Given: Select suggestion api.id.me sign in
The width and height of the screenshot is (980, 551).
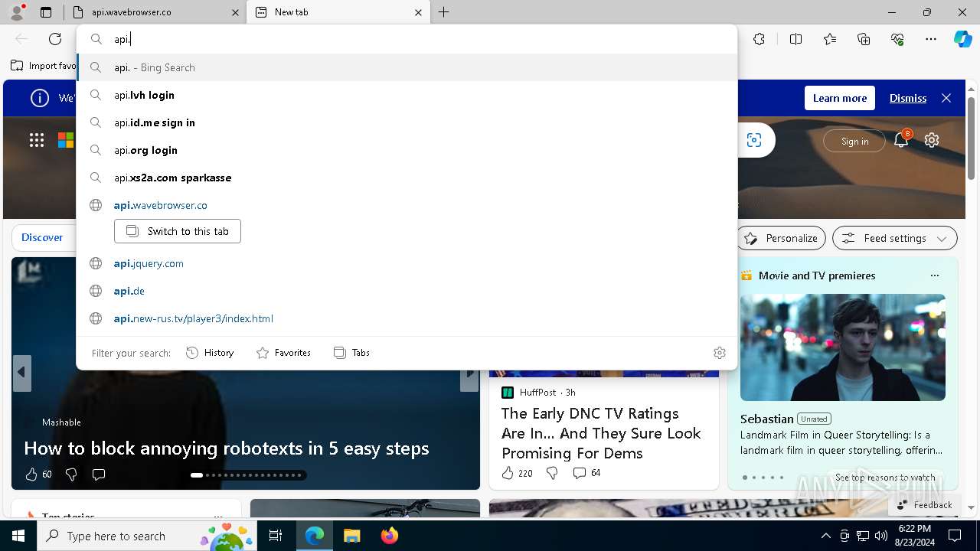Looking at the screenshot, I should coord(407,122).
